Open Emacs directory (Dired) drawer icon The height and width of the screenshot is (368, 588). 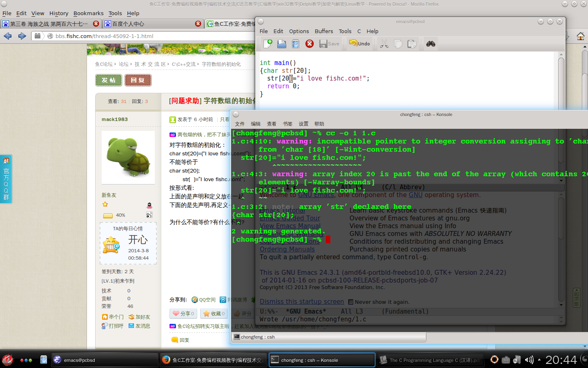click(x=296, y=43)
